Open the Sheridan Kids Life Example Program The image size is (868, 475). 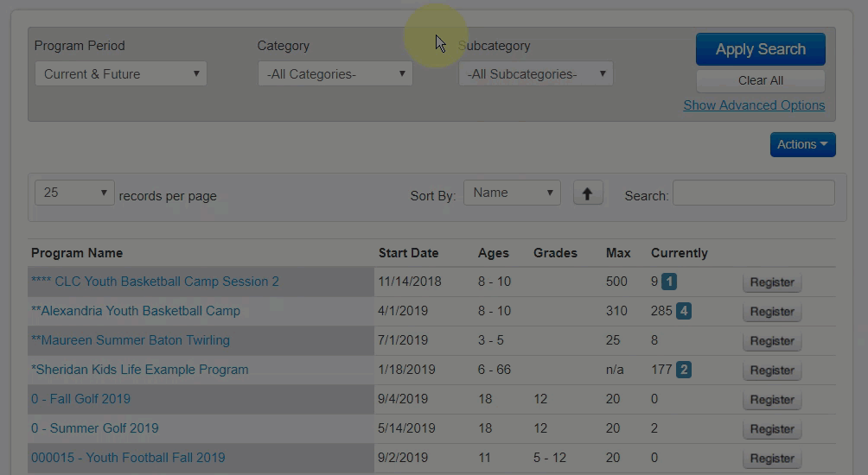pos(140,370)
